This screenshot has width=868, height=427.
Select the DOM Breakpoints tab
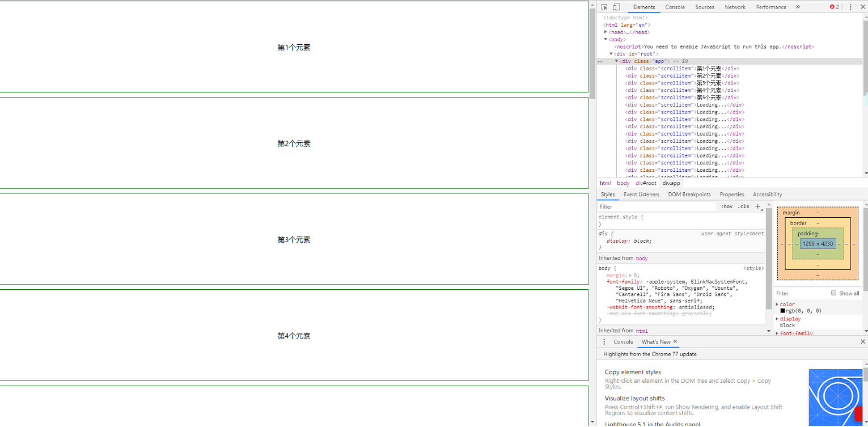click(689, 195)
